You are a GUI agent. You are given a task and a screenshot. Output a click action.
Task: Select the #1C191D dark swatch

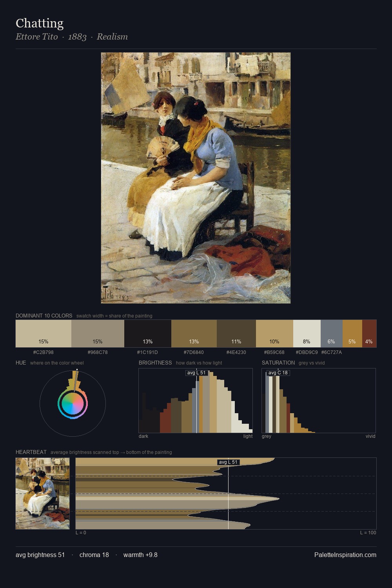148,334
